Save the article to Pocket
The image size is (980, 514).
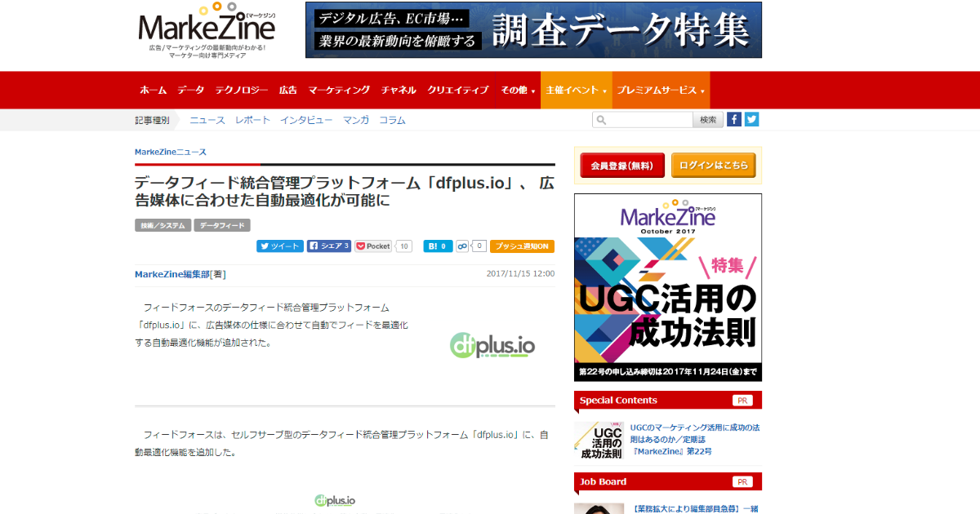373,246
